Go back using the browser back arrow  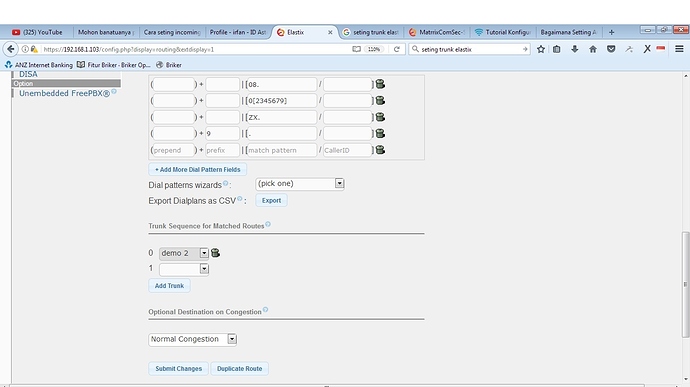click(11, 49)
